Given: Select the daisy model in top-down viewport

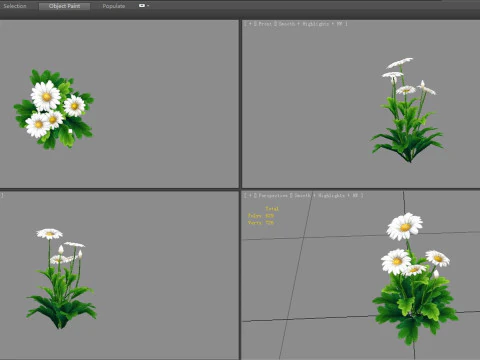Looking at the screenshot, I should [53, 109].
